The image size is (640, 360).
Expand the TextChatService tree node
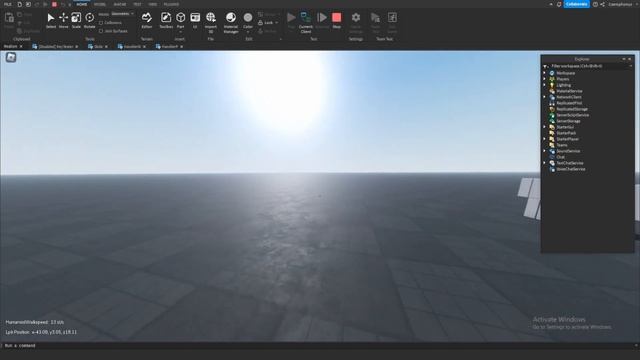(544, 163)
